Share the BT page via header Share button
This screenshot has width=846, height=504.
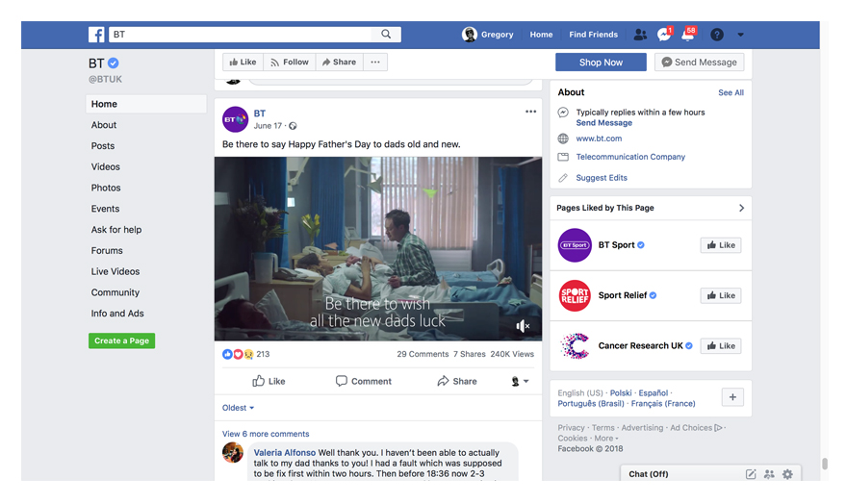click(340, 62)
